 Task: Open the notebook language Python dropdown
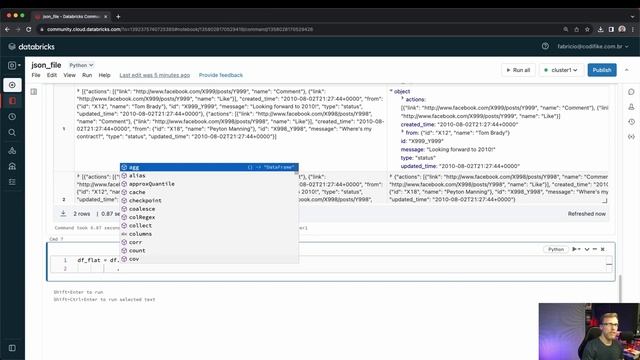pyautogui.click(x=81, y=65)
